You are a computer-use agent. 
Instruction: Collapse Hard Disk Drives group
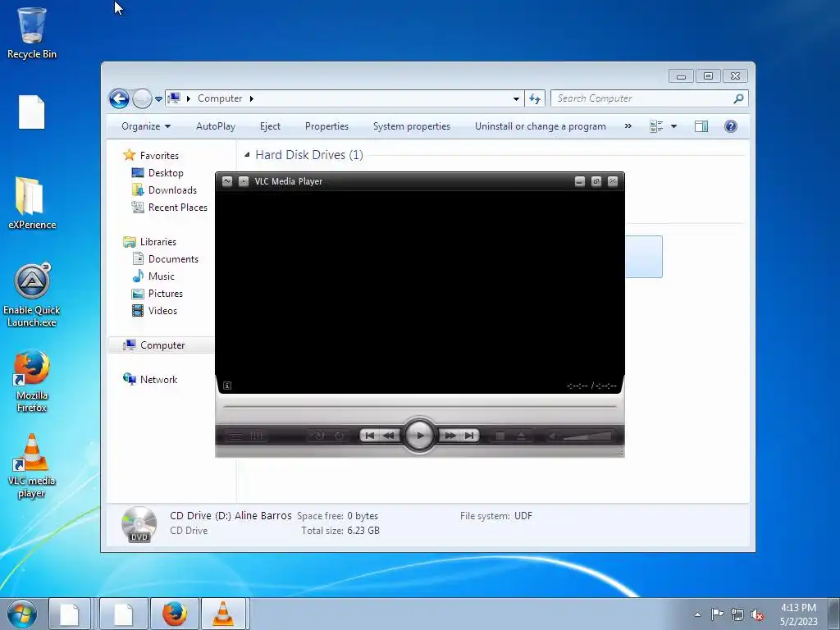tap(247, 155)
